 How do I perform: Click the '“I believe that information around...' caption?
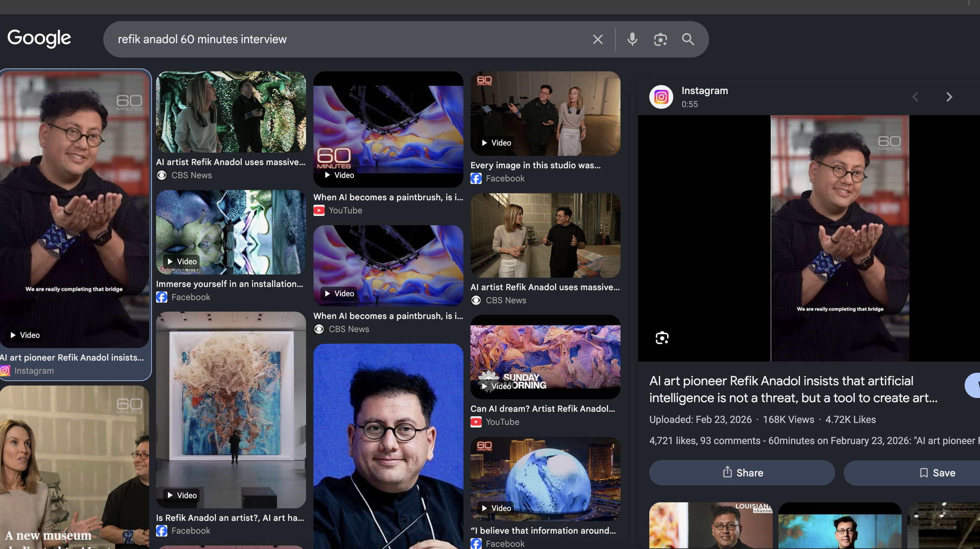click(x=543, y=531)
